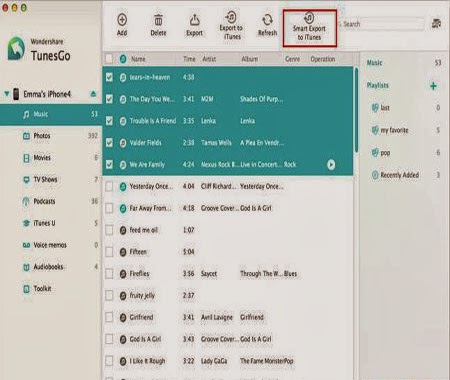This screenshot has height=380, width=450.
Task: Uncheck the We Are Family checkbox
Action: [x=109, y=164]
